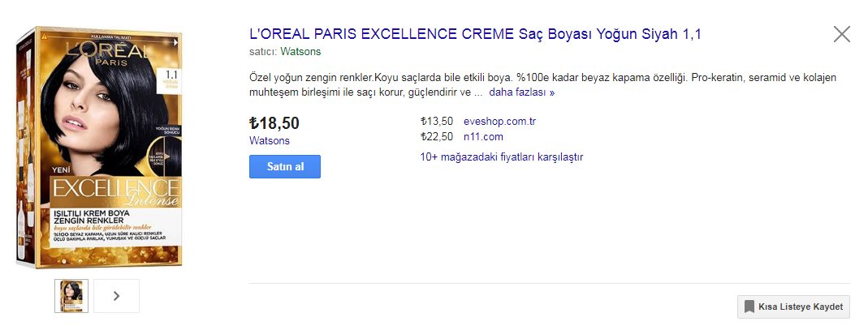Select the small selected product thumbnail
The height and width of the screenshot is (326, 868).
pyautogui.click(x=71, y=296)
